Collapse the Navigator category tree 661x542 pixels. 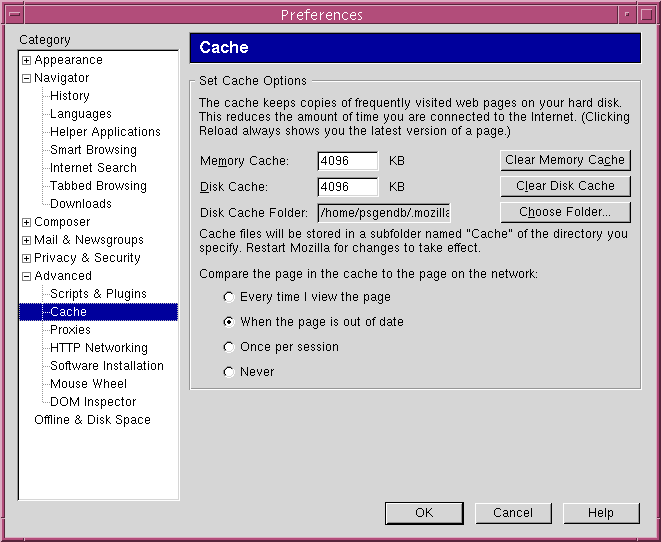click(26, 78)
